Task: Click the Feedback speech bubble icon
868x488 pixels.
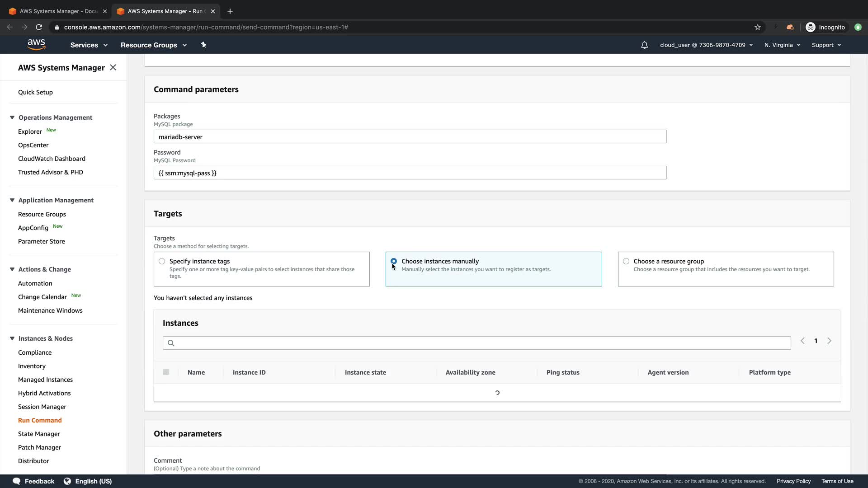Action: click(x=17, y=481)
